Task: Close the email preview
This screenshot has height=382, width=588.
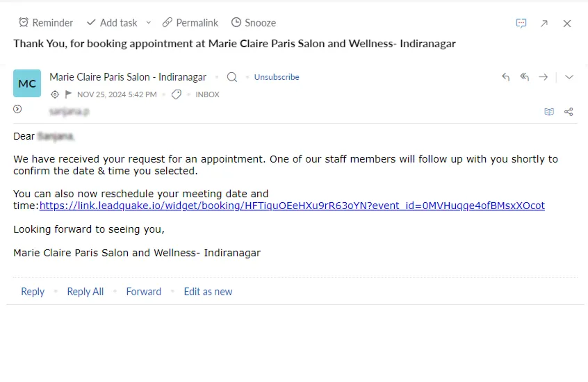Action: coord(567,24)
